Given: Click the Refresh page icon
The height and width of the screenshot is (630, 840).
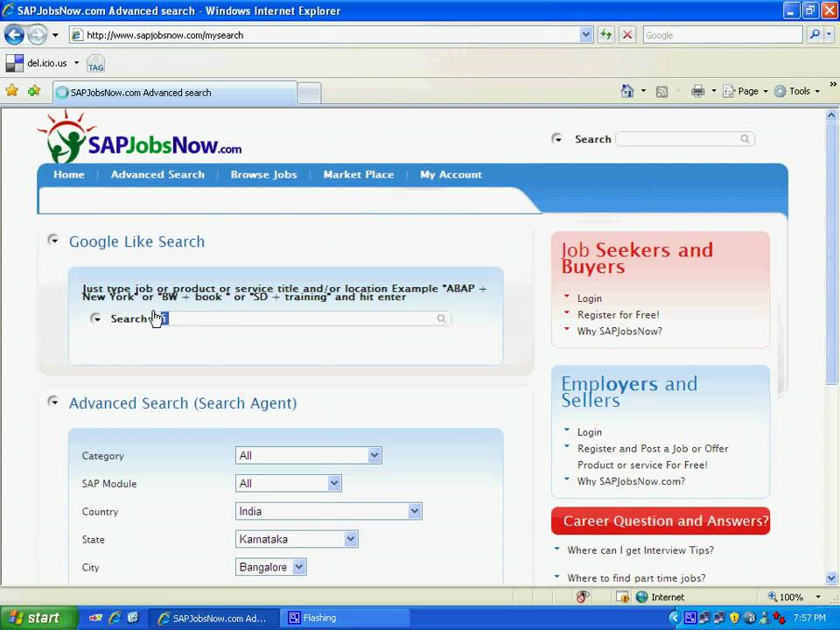Looking at the screenshot, I should click(x=605, y=35).
